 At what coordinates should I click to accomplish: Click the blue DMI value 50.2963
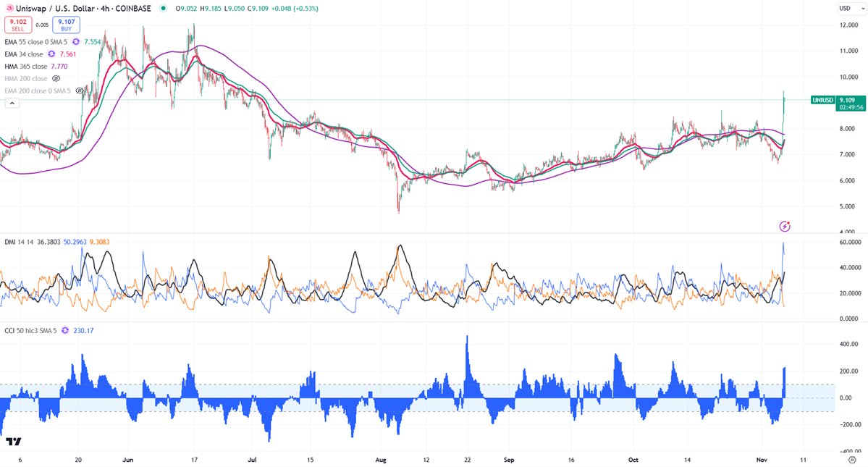tap(75, 242)
